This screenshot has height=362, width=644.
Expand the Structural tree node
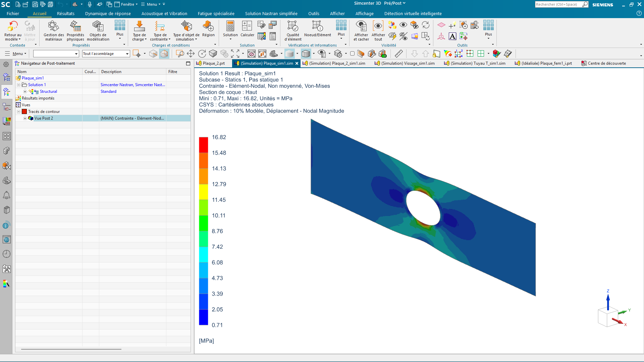pos(25,92)
